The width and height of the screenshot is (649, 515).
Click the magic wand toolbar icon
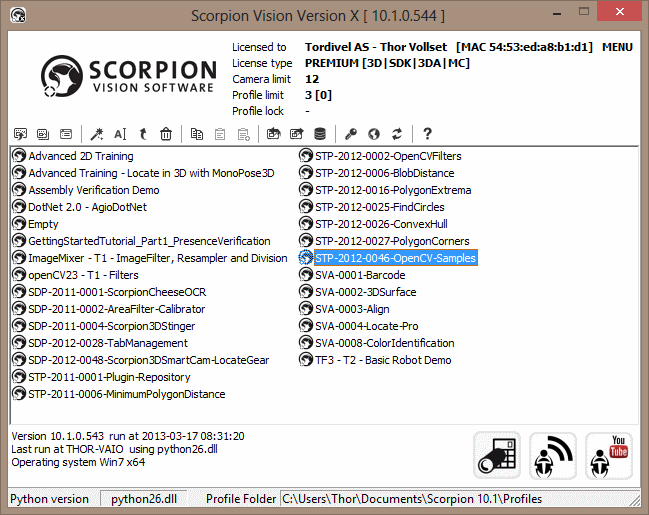tap(97, 134)
